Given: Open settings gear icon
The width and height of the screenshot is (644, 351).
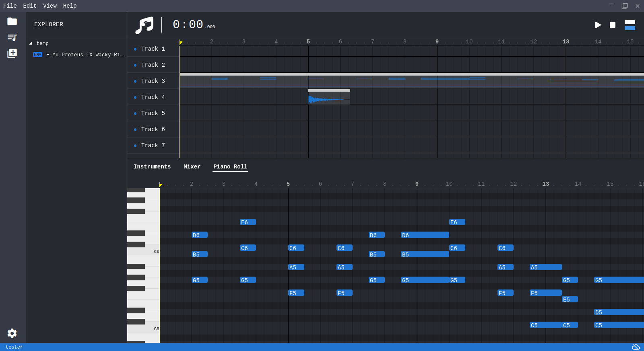Looking at the screenshot, I should tap(12, 333).
